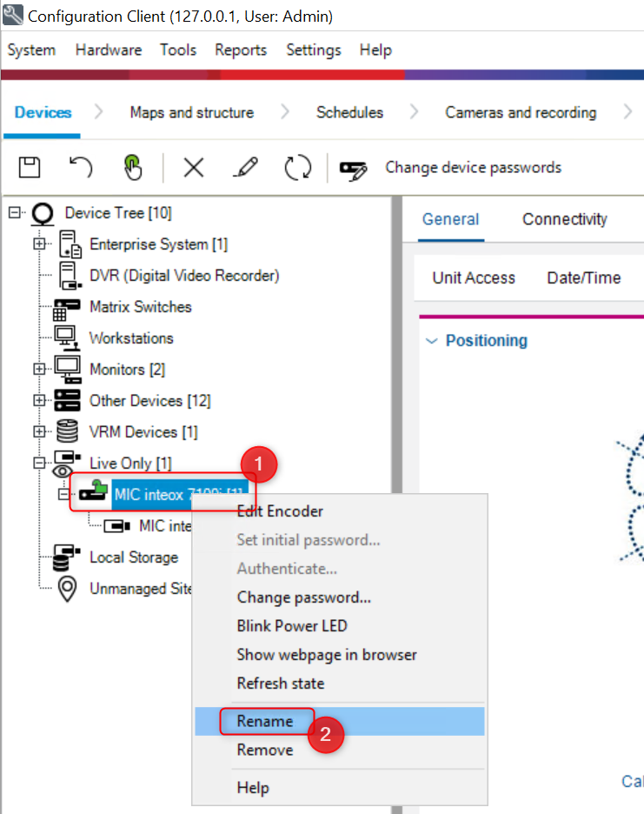Choose Remove in context menu

coord(340,751)
